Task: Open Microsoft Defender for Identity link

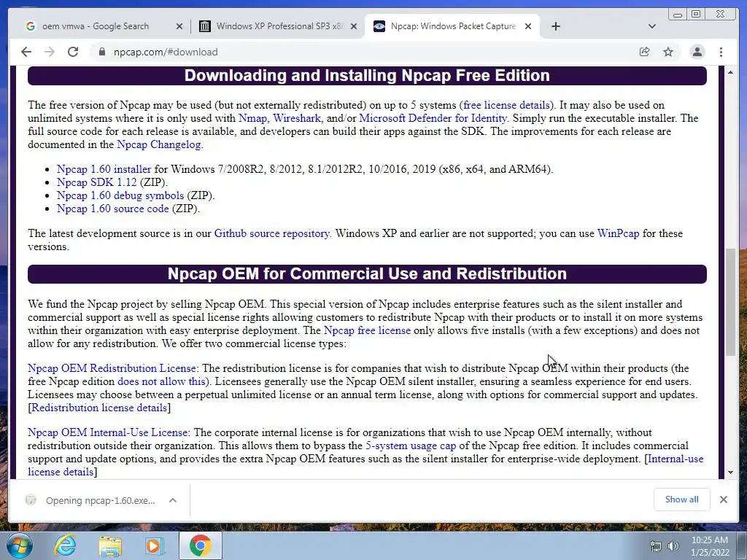Action: coord(433,118)
